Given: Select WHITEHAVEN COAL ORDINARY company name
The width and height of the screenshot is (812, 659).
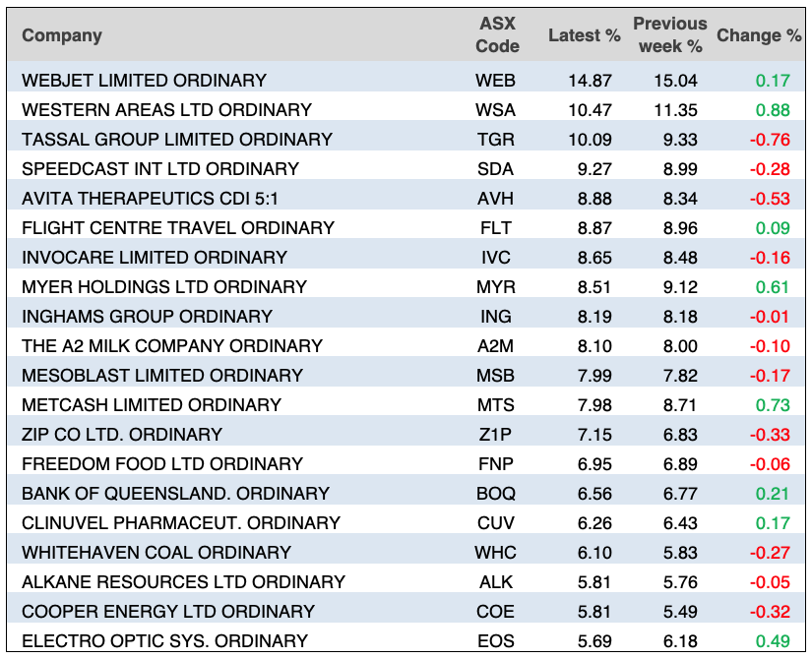Looking at the screenshot, I should click(156, 552).
